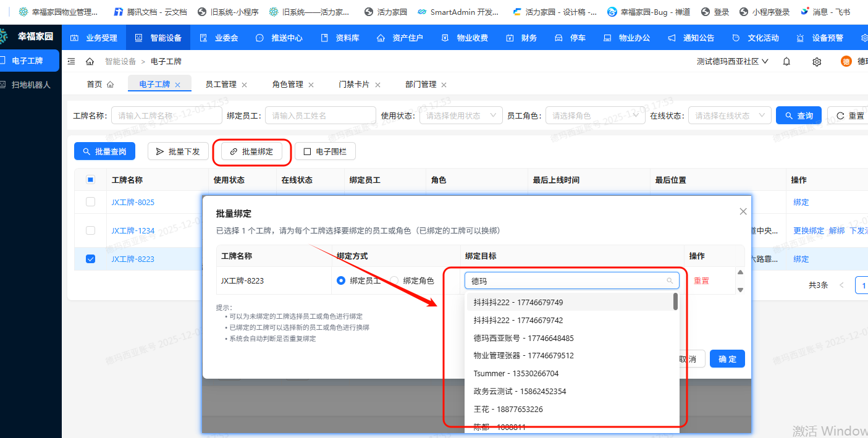Open the 在线状态 dropdown
The width and height of the screenshot is (868, 438).
point(730,116)
